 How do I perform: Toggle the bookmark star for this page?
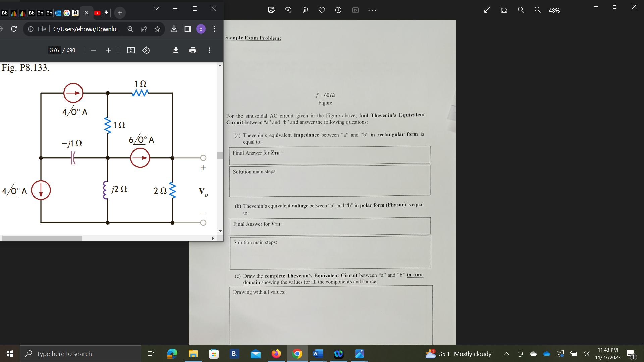coord(157,29)
